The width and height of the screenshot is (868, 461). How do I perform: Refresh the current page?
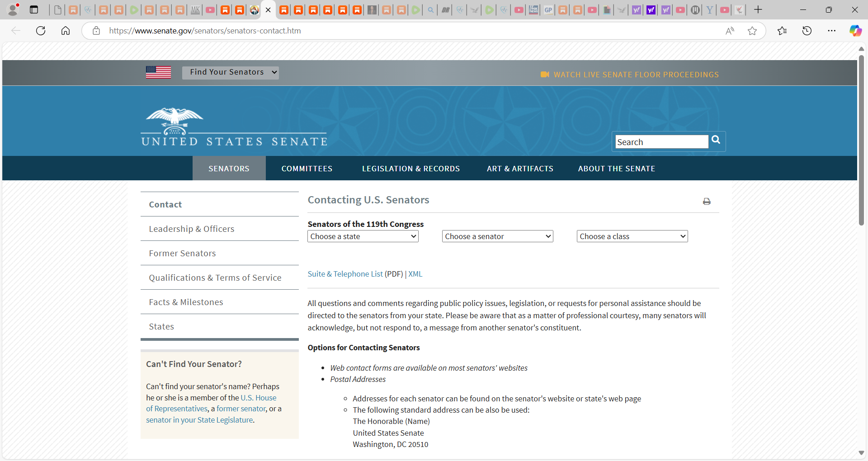(41, 31)
